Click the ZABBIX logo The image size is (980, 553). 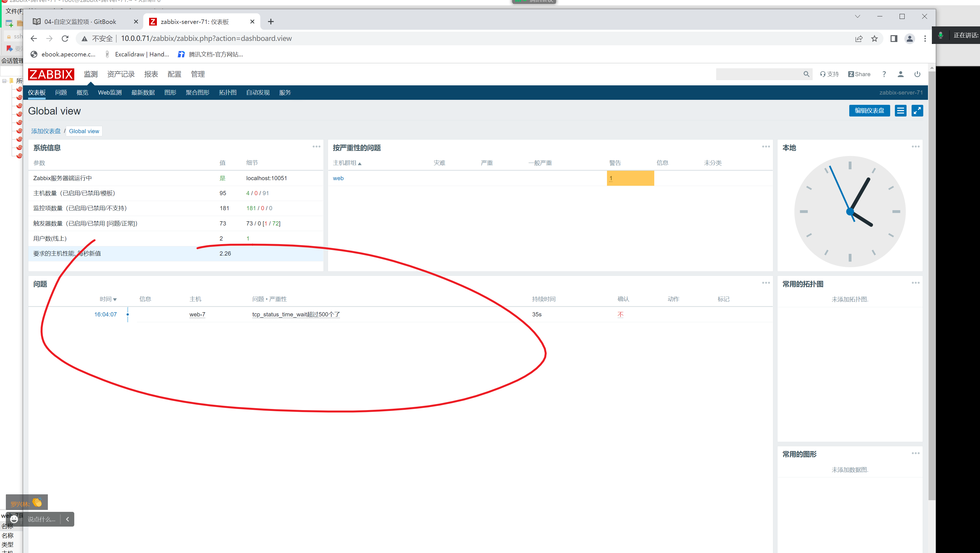pos(51,74)
